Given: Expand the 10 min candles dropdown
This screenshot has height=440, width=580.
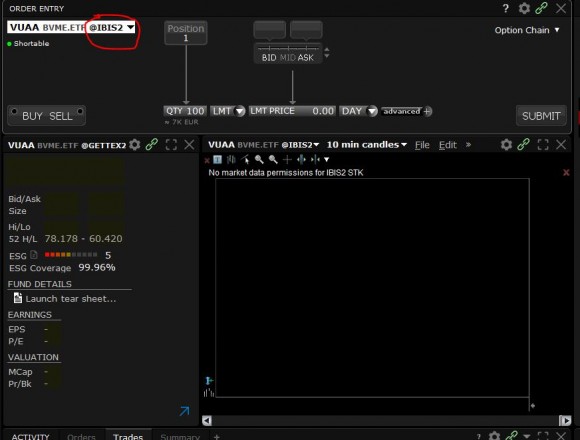Looking at the screenshot, I should click(367, 145).
